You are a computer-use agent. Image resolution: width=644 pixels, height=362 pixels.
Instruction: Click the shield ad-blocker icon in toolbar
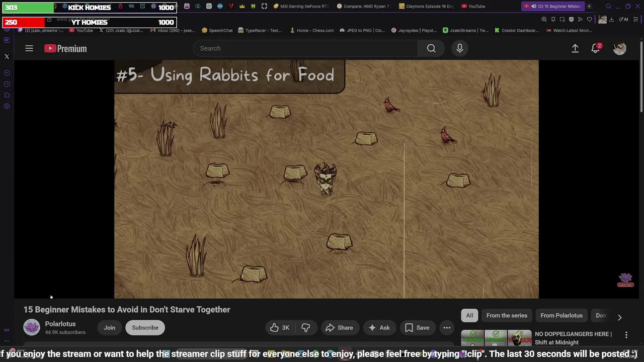pyautogui.click(x=571, y=19)
